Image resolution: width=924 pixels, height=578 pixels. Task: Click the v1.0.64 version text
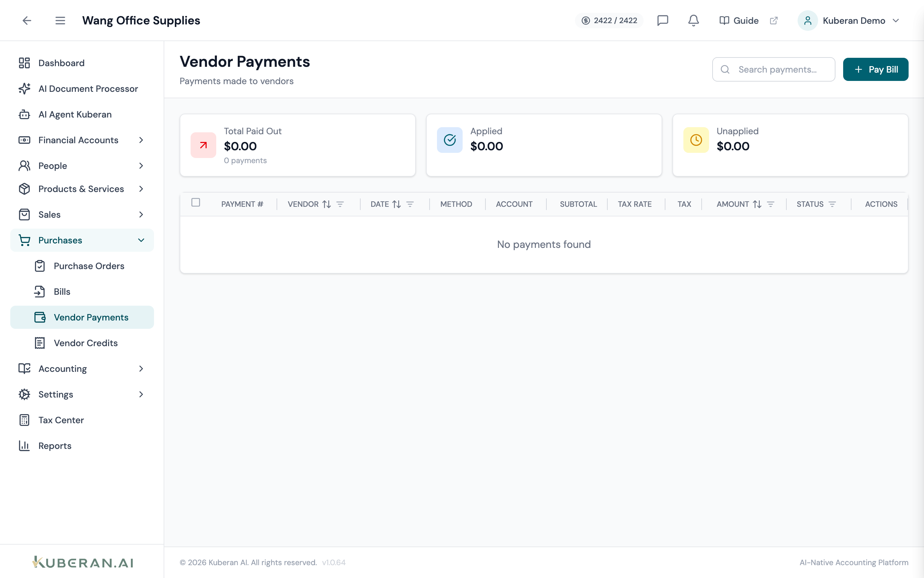pyautogui.click(x=334, y=562)
